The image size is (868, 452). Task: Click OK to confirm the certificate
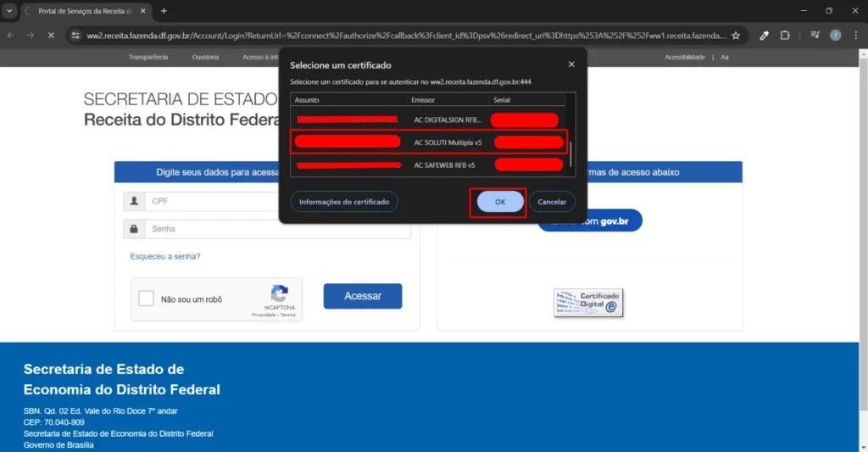pyautogui.click(x=499, y=202)
